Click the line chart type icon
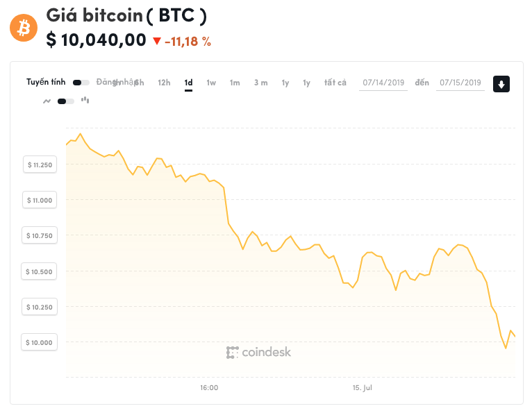 click(x=47, y=101)
